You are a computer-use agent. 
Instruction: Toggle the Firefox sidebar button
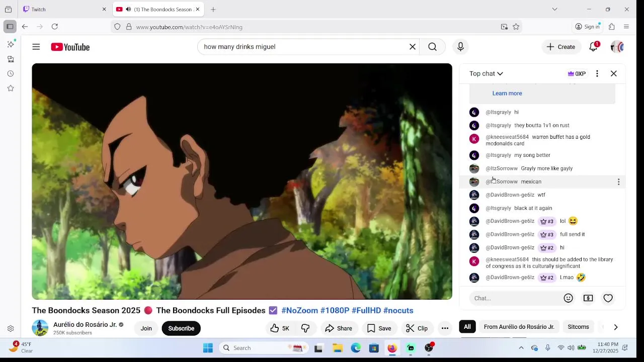click(10, 27)
